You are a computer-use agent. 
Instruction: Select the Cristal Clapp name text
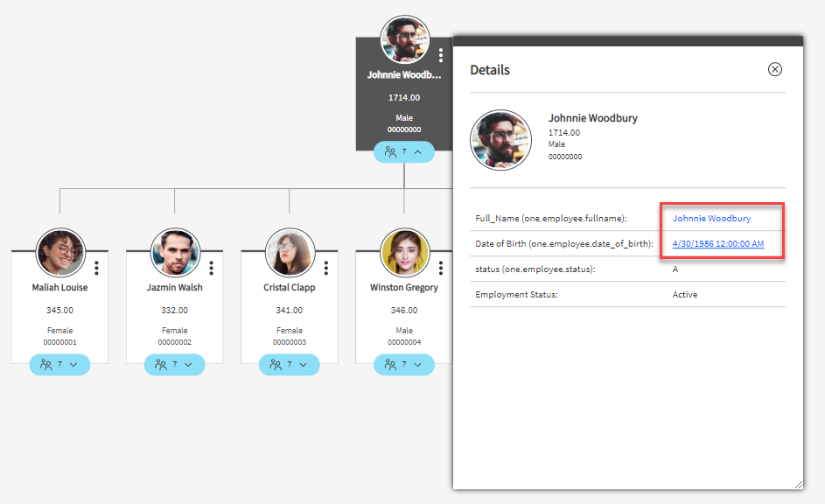290,288
